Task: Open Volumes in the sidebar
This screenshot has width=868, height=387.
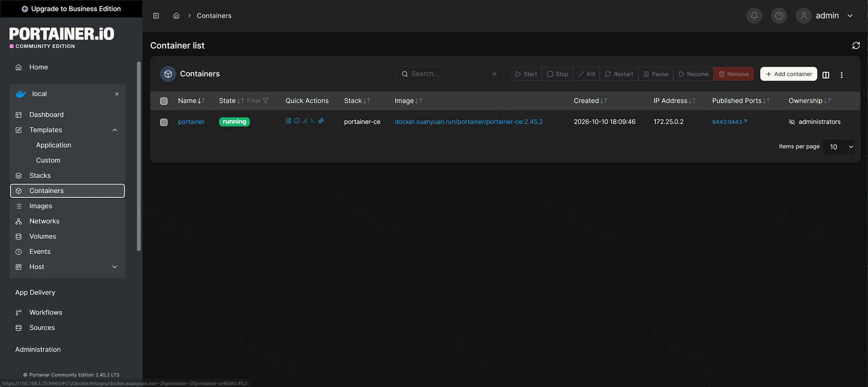Action: [68, 236]
